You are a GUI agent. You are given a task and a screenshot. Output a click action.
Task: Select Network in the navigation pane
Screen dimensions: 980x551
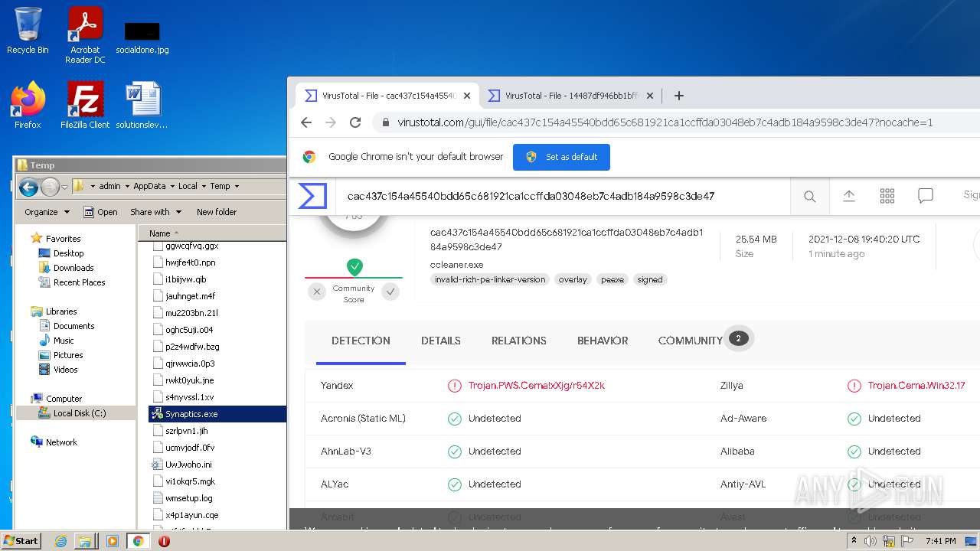pyautogui.click(x=61, y=442)
